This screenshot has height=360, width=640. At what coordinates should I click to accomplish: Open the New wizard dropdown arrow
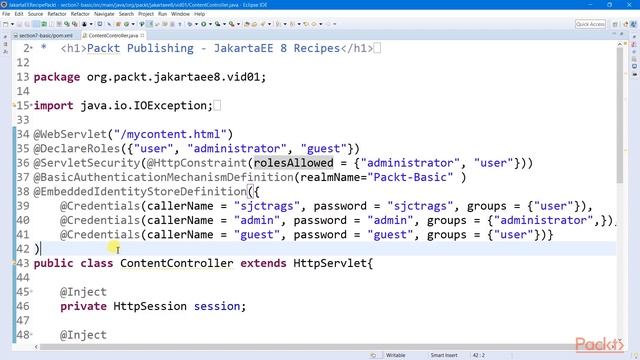(x=12, y=24)
